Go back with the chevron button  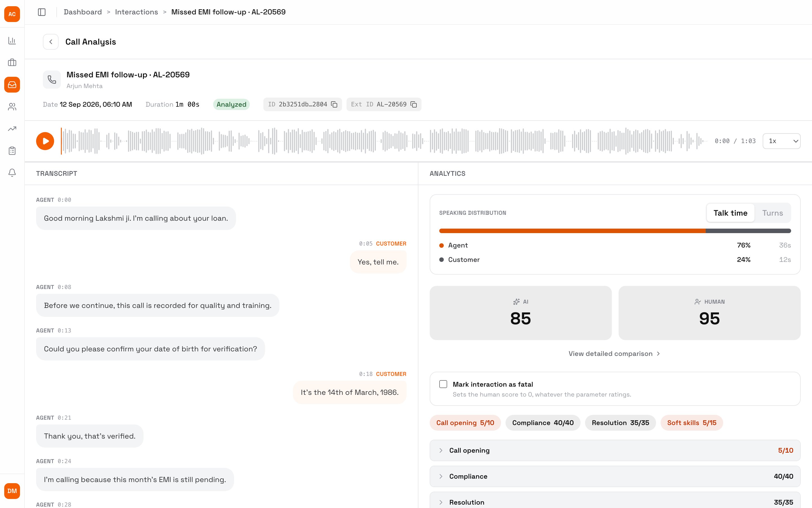click(51, 42)
